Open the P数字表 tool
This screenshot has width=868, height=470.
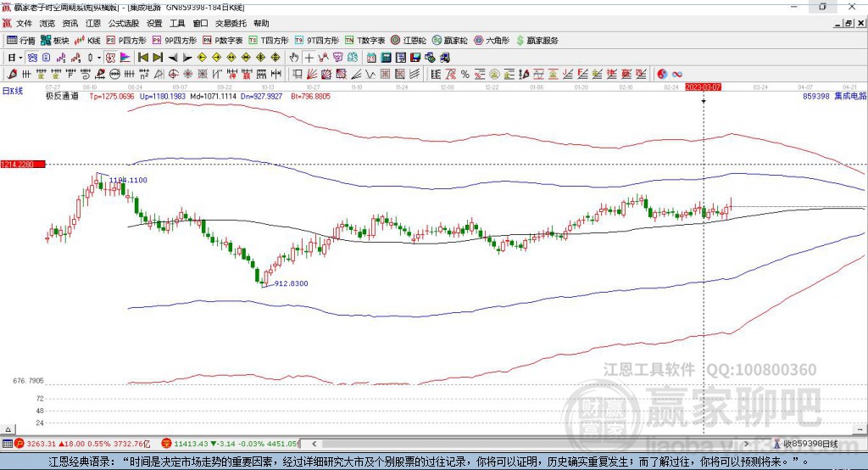coord(223,41)
